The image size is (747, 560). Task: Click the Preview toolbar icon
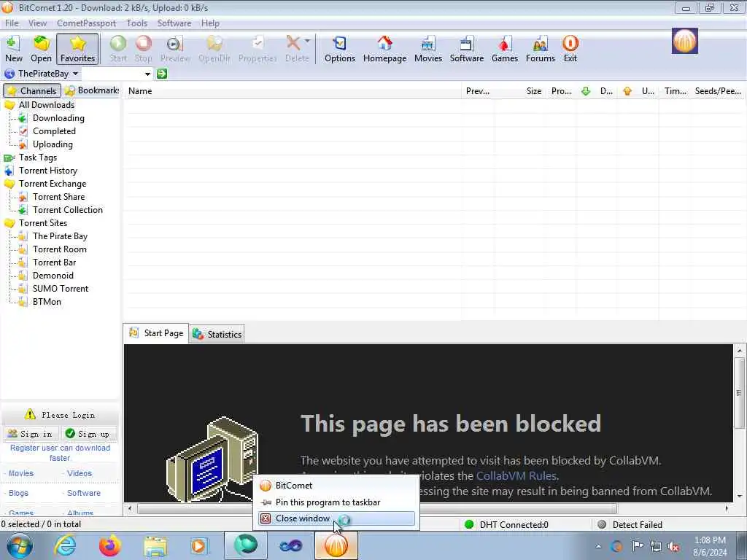(x=175, y=49)
